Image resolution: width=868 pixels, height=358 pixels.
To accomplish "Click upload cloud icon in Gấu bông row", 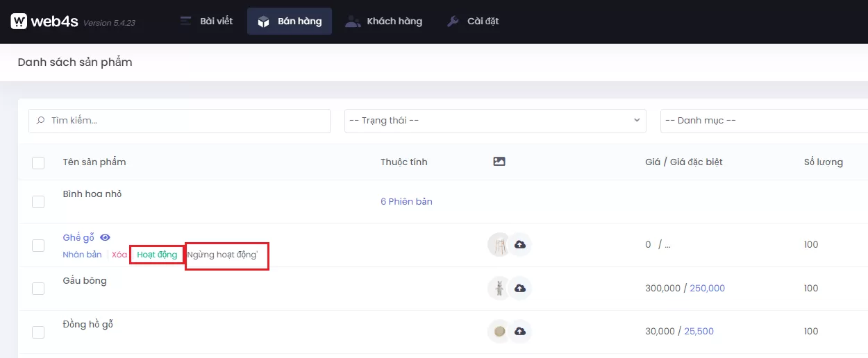I will click(520, 288).
